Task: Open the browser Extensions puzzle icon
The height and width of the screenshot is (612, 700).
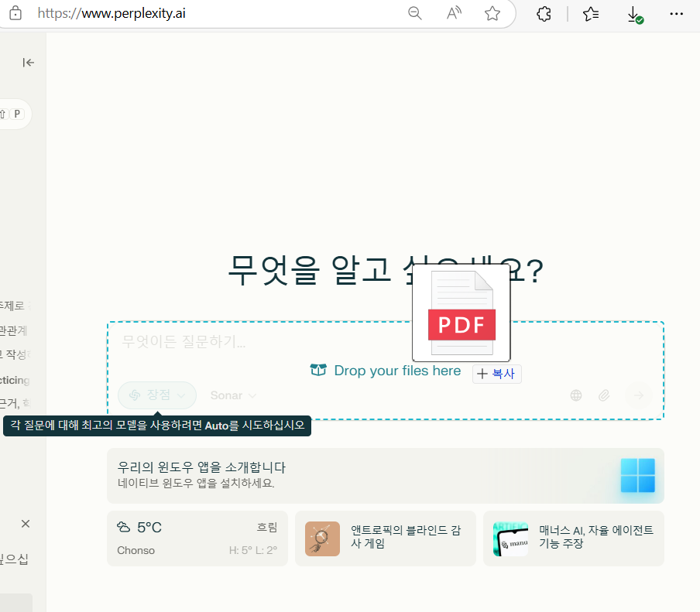Action: (x=544, y=14)
